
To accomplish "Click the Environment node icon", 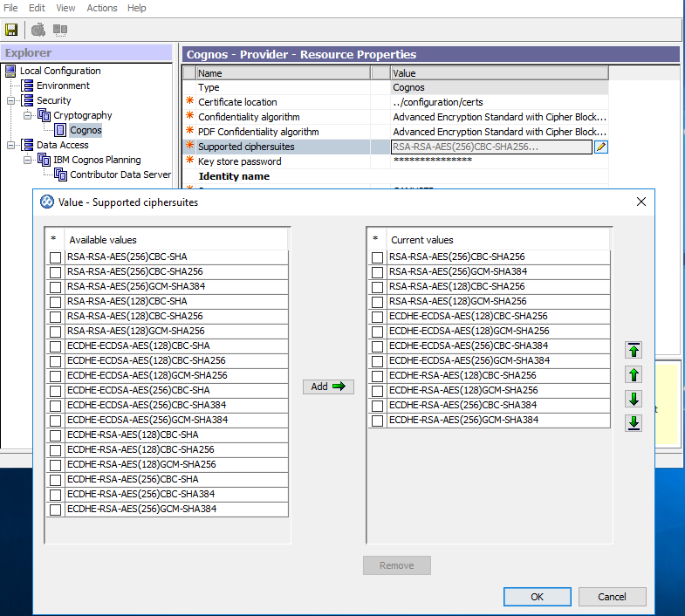I will point(27,86).
